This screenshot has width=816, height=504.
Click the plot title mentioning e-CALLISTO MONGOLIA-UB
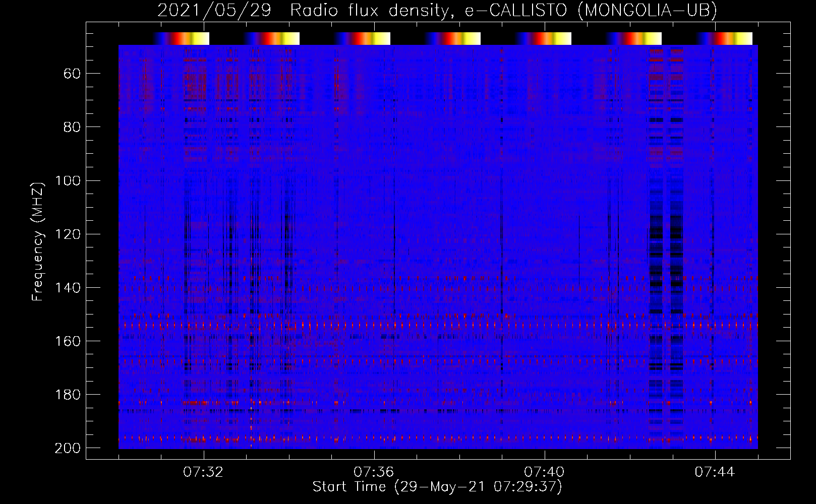click(x=437, y=10)
